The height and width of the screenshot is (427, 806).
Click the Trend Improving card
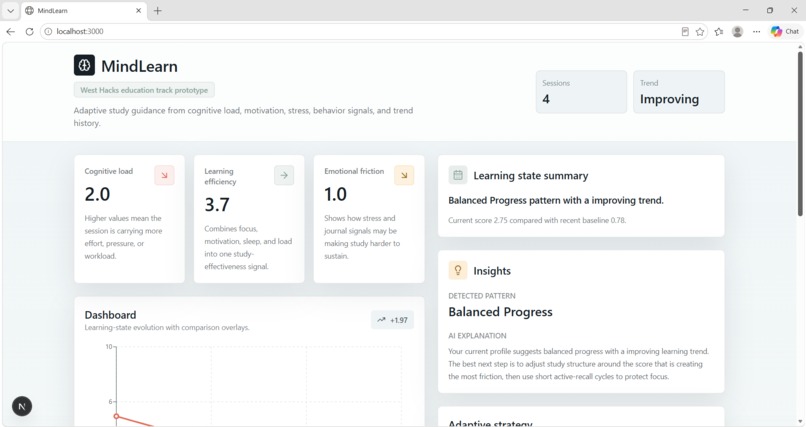pyautogui.click(x=679, y=91)
